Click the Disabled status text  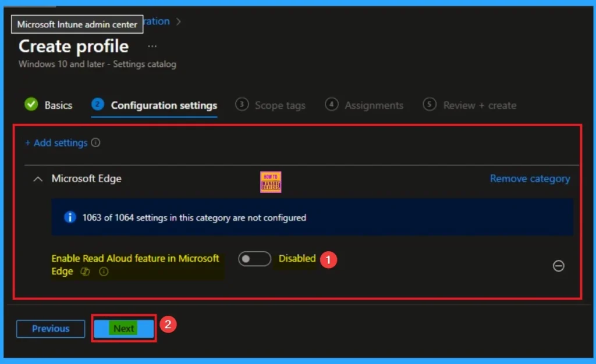coord(297,259)
